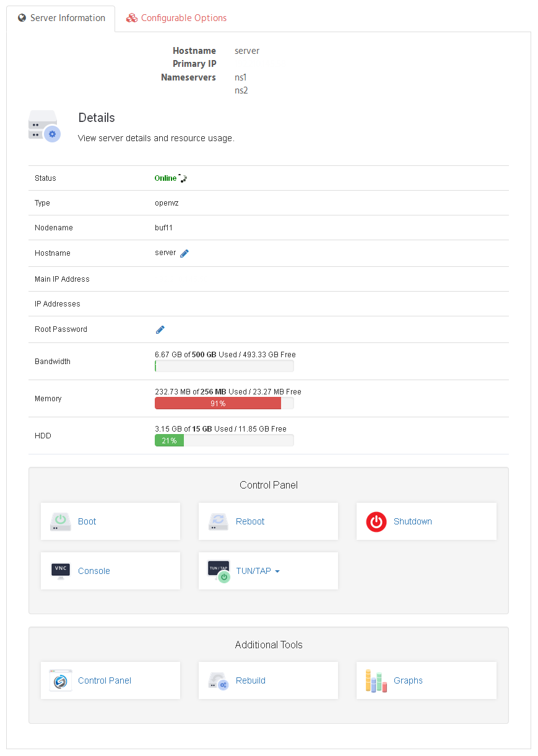The height and width of the screenshot is (756, 538).
Task: Click the green HDD usage bar
Action: pyautogui.click(x=169, y=440)
